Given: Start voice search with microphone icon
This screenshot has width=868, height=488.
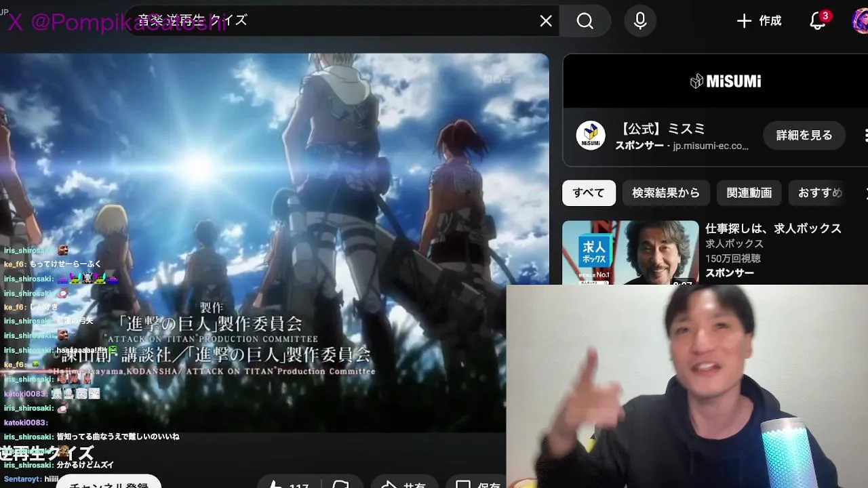Looking at the screenshot, I should coord(640,21).
